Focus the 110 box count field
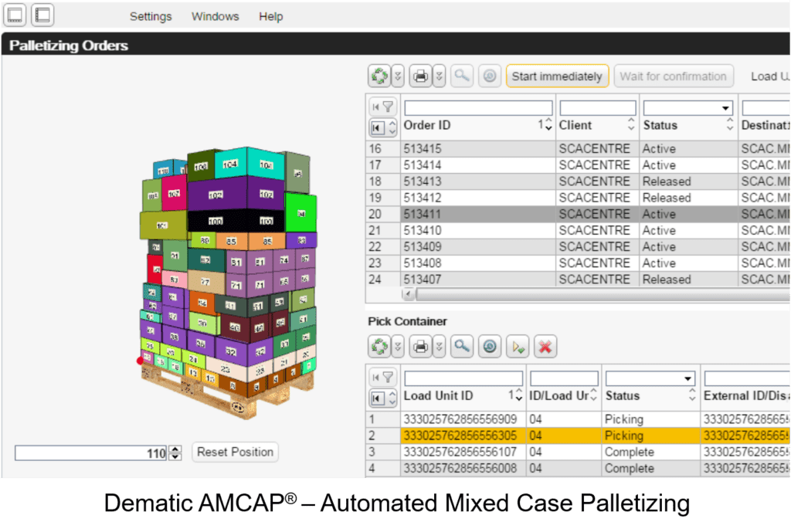 click(91, 452)
